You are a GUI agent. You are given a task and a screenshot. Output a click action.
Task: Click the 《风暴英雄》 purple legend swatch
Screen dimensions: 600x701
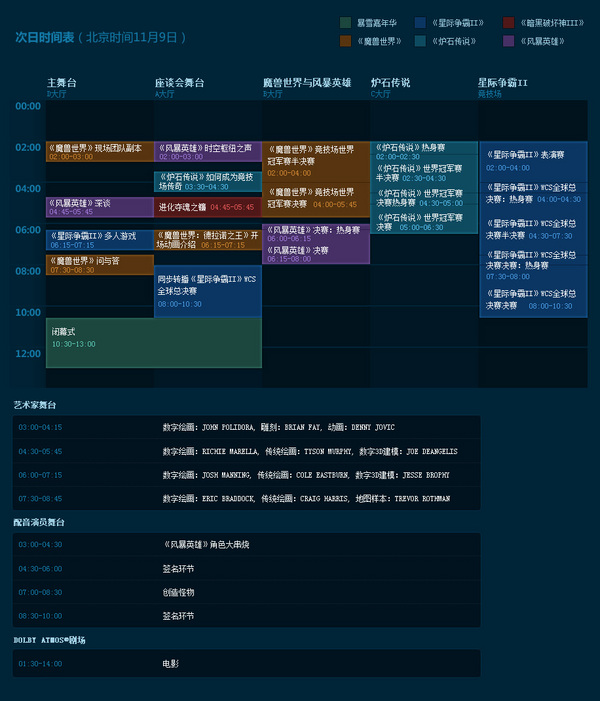(x=509, y=41)
